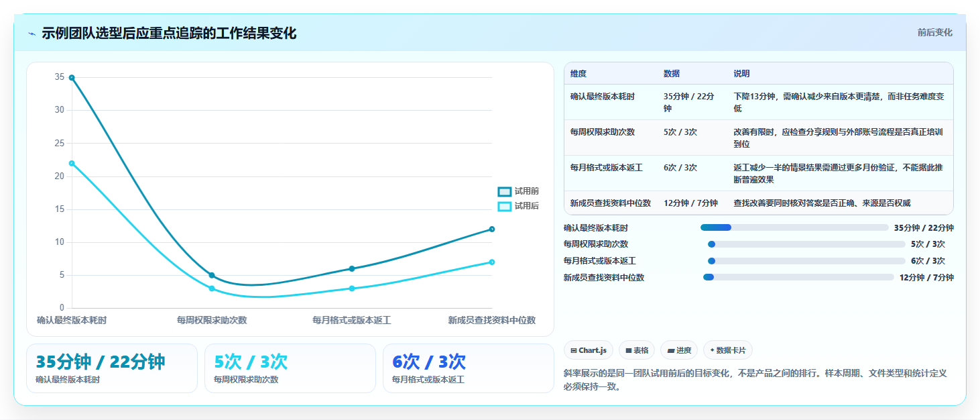Select the 试用后 point for 新成员查找资料中位数
980x420 pixels.
(x=492, y=262)
